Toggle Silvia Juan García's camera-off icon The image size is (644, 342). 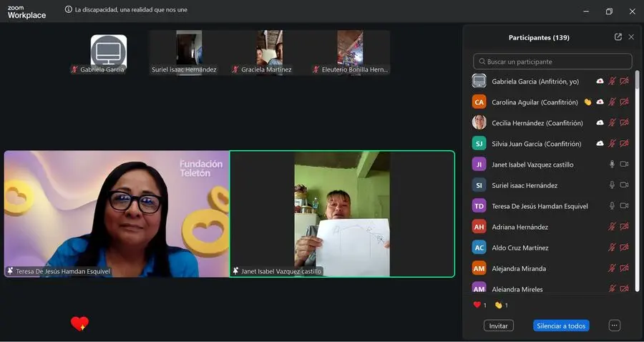click(x=624, y=143)
